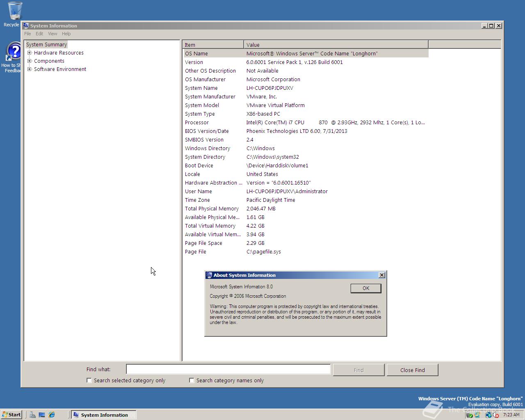525x420 pixels.
Task: Click the About System Information dialog icon
Action: (209, 275)
